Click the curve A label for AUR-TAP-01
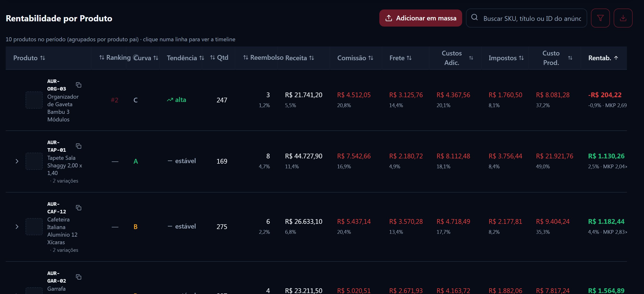Image resolution: width=644 pixels, height=294 pixels. point(135,161)
